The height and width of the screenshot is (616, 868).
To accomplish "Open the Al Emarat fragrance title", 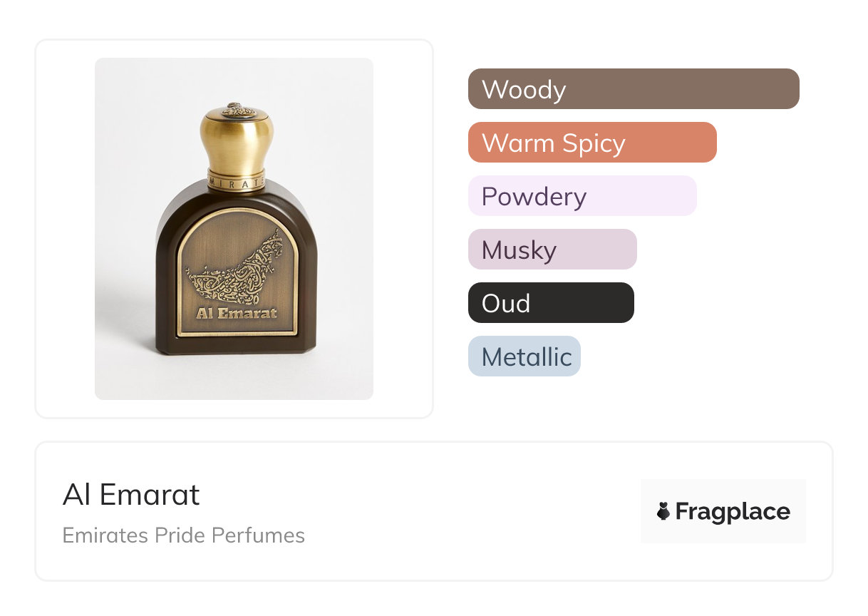I will click(131, 495).
